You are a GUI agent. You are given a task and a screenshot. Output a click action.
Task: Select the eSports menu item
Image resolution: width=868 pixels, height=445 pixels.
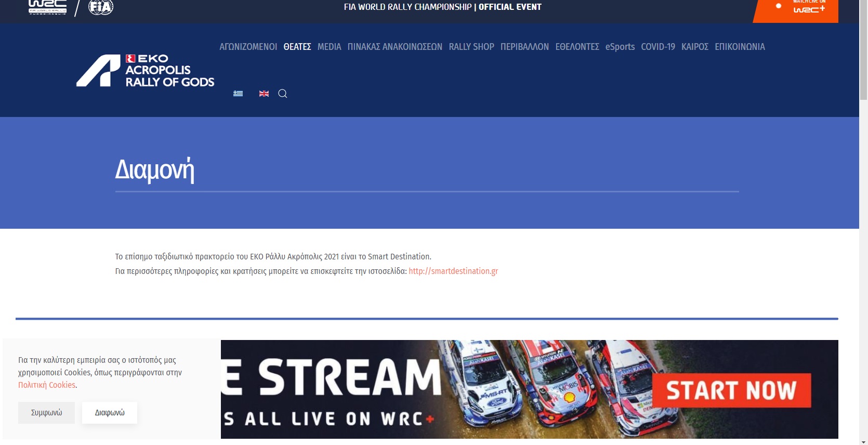(x=620, y=47)
